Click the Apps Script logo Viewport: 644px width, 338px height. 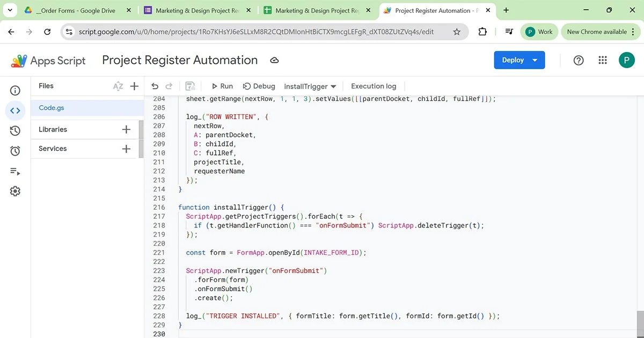coord(48,61)
